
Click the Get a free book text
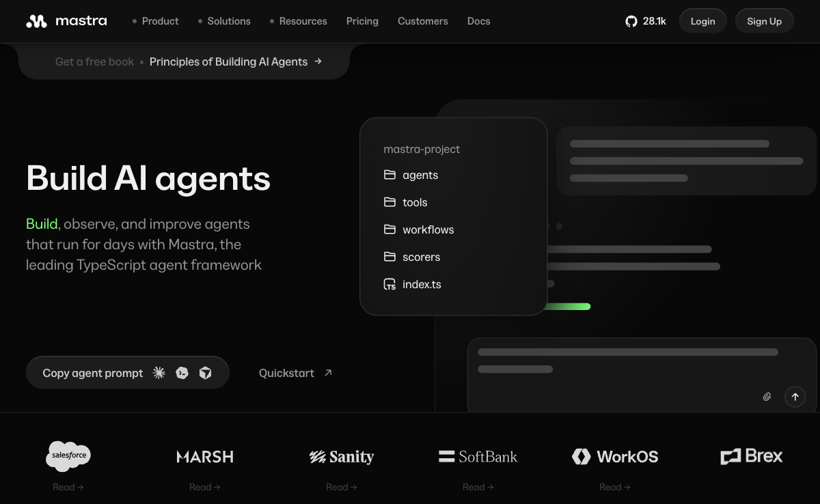(95, 61)
